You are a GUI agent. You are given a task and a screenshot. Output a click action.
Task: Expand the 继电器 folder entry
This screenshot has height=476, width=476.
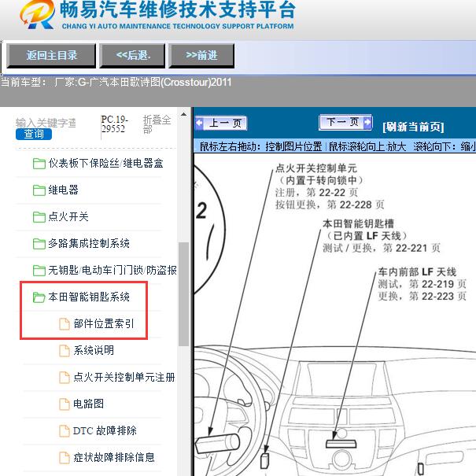click(x=63, y=190)
